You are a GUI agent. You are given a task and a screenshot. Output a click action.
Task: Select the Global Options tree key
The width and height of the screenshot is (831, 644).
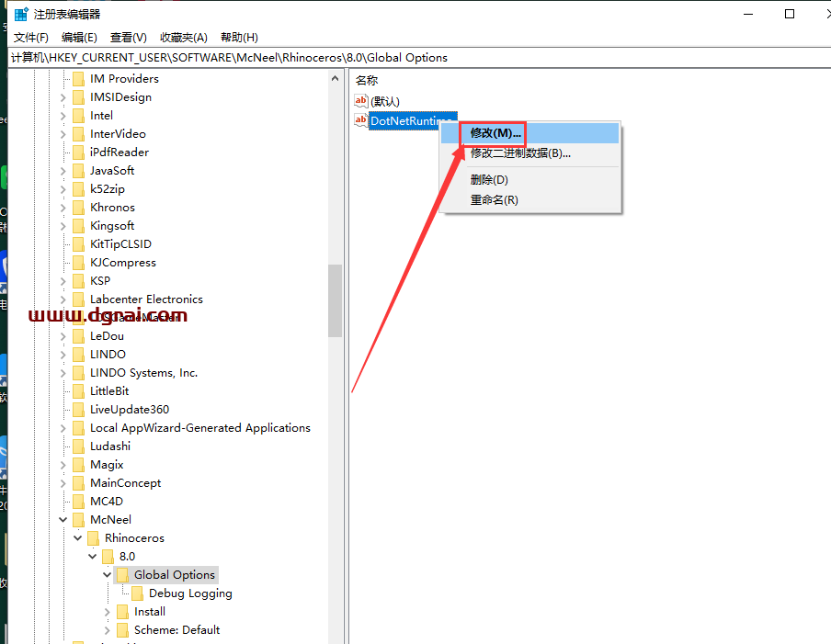click(x=175, y=574)
